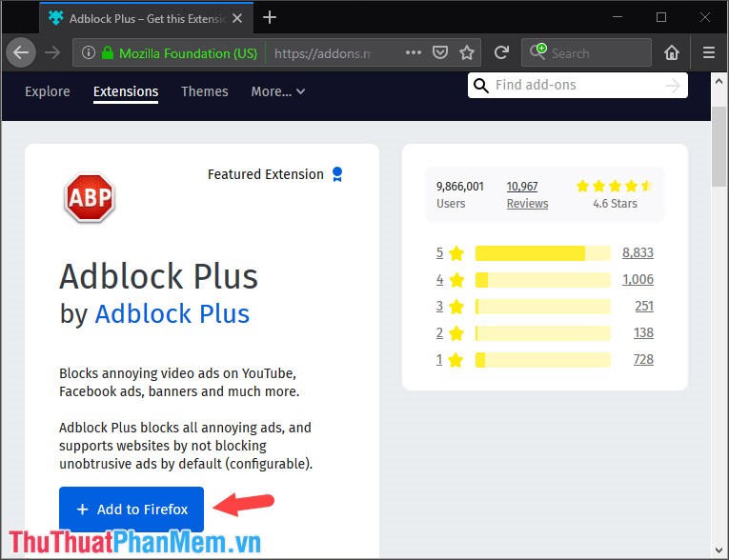Click the 4-star rating bar

[x=542, y=280]
